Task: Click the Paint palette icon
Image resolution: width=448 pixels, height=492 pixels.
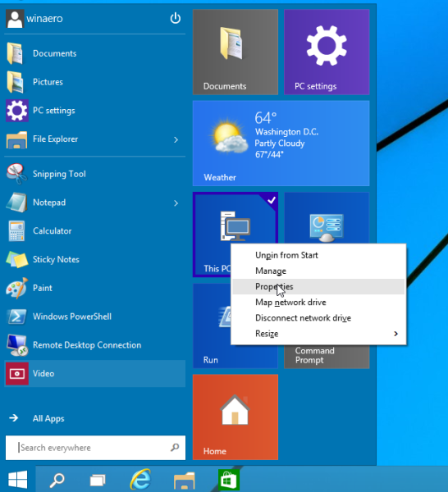Action: (x=16, y=288)
